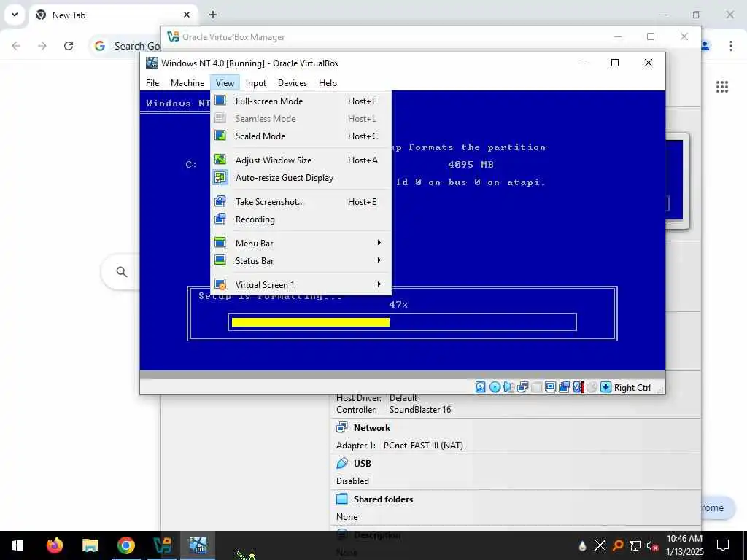Screen dimensions: 747x560
Task: Click the New Tab tab in Chrome
Action: point(114,15)
